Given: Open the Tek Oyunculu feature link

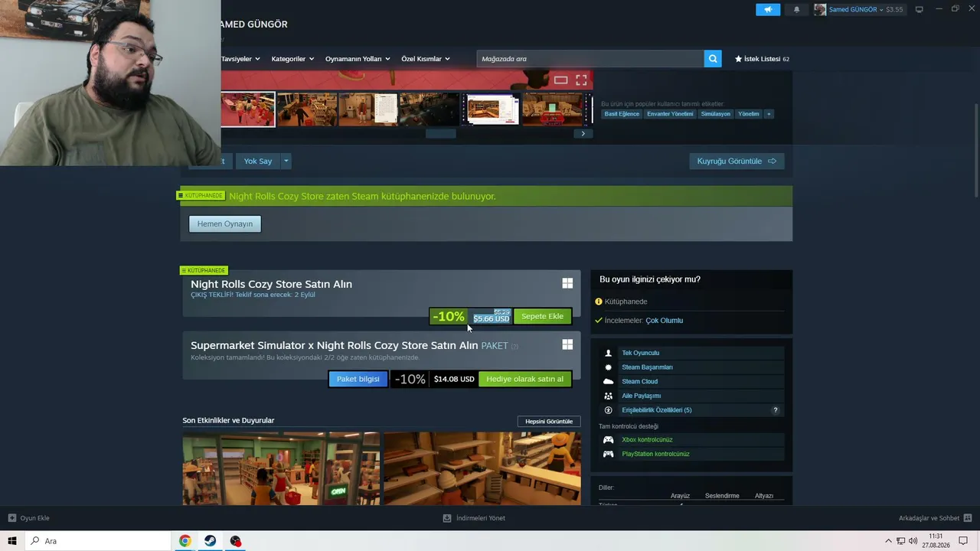Looking at the screenshot, I should pyautogui.click(x=640, y=353).
